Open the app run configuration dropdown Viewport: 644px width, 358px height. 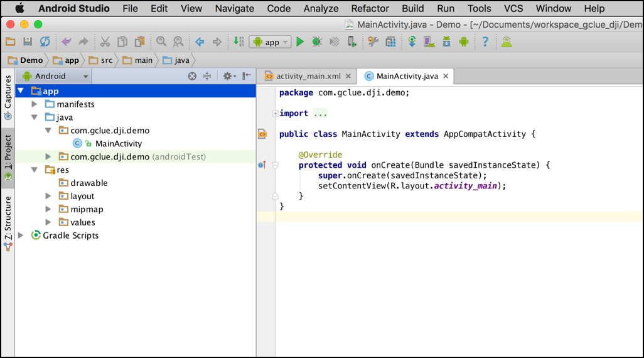coord(271,42)
